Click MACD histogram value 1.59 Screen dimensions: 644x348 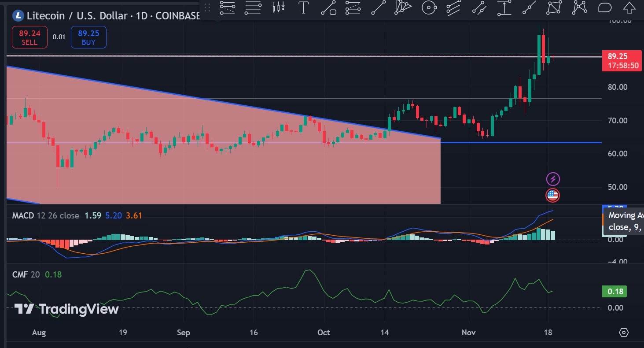[93, 215]
